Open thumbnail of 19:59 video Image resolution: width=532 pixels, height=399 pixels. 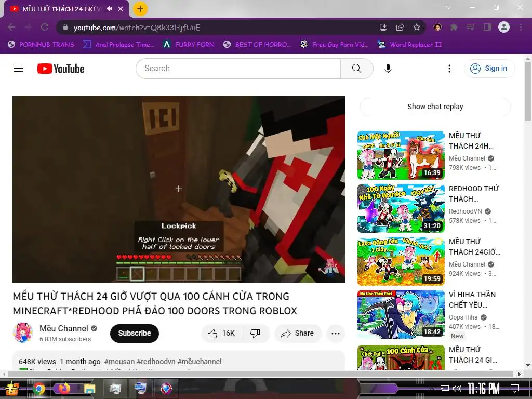click(x=401, y=261)
